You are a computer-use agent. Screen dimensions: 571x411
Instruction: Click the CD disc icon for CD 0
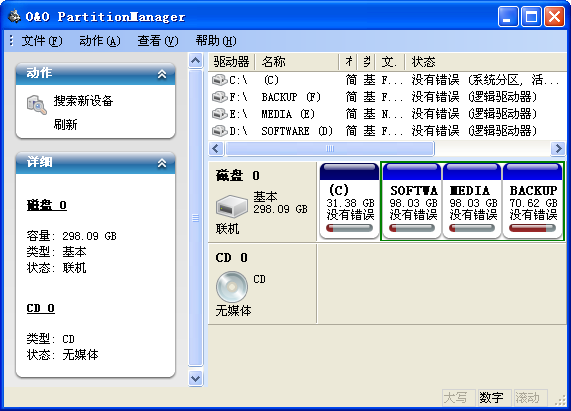pos(232,287)
